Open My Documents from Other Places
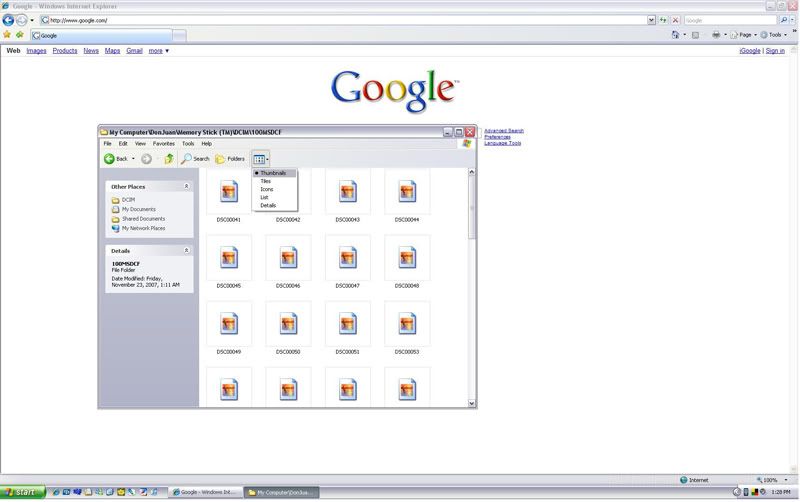 (139, 209)
